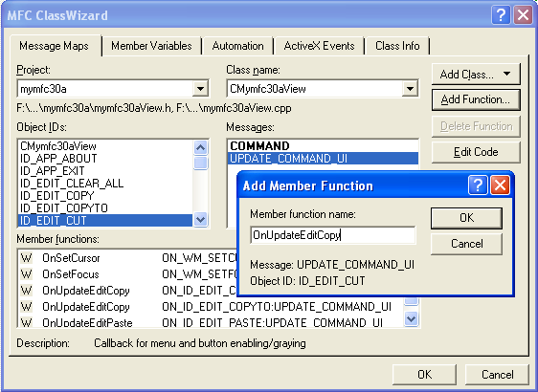Image resolution: width=538 pixels, height=392 pixels.
Task: Open the Class Info tab
Action: [x=397, y=46]
